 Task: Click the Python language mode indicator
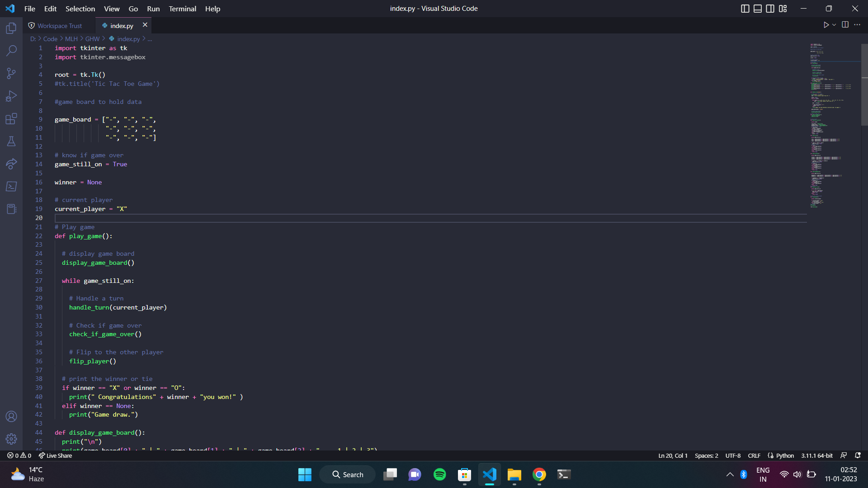coord(785,455)
